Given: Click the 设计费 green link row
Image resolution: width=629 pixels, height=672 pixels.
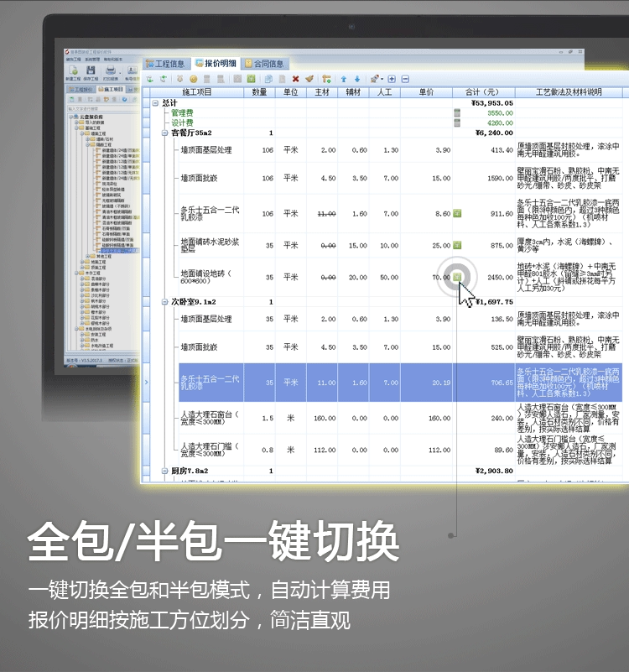Looking at the screenshot, I should 182,123.
